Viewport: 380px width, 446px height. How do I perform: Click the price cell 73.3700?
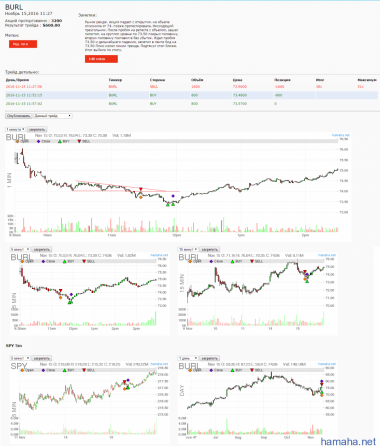point(240,104)
